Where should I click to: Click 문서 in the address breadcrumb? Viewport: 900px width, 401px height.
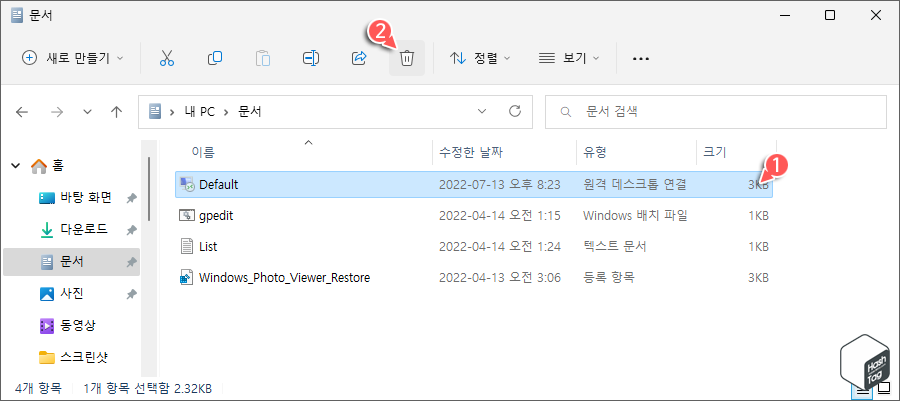[250, 112]
